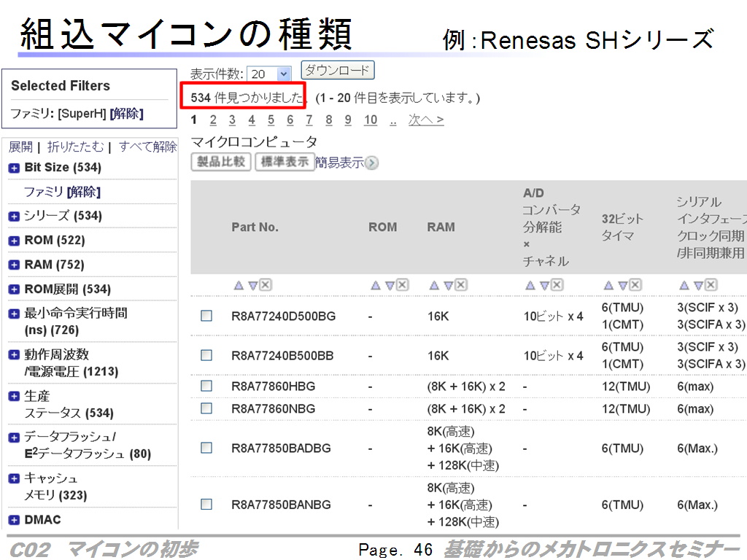The image size is (747, 560).
Task: Switch to 簡易表示 simple view
Action: (x=339, y=163)
